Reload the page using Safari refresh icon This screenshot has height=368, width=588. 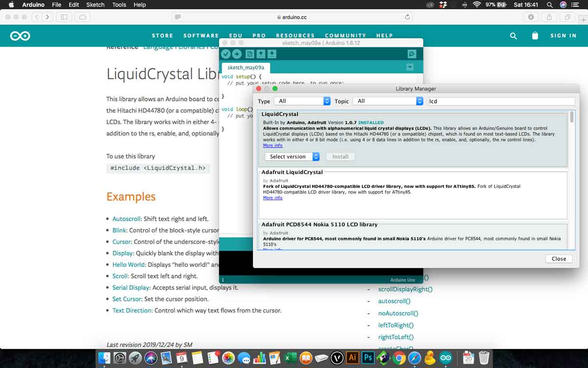pos(407,17)
